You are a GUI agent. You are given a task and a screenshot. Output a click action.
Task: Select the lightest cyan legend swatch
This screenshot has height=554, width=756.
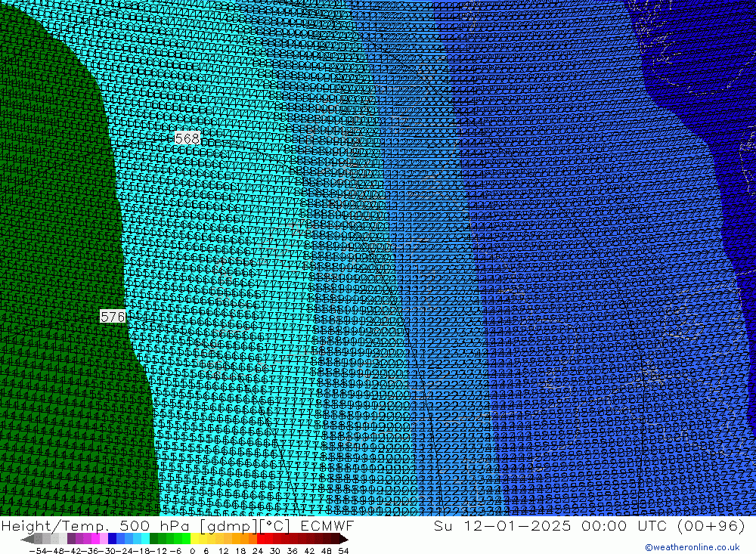tap(145, 540)
